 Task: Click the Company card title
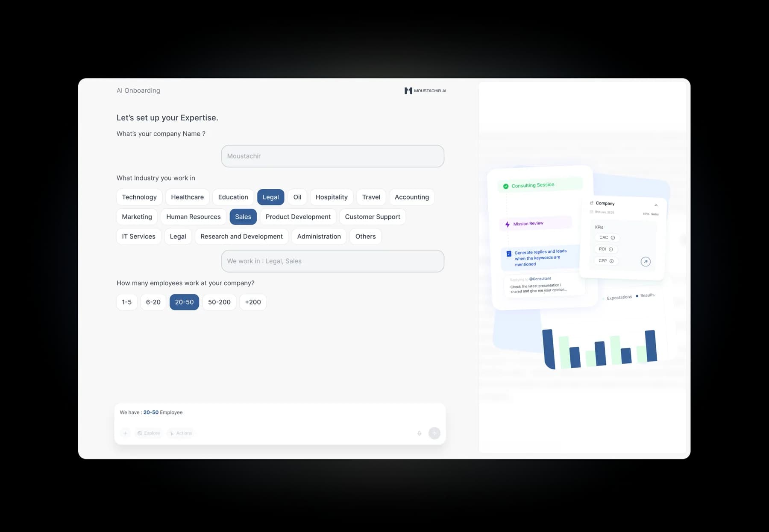tap(605, 203)
